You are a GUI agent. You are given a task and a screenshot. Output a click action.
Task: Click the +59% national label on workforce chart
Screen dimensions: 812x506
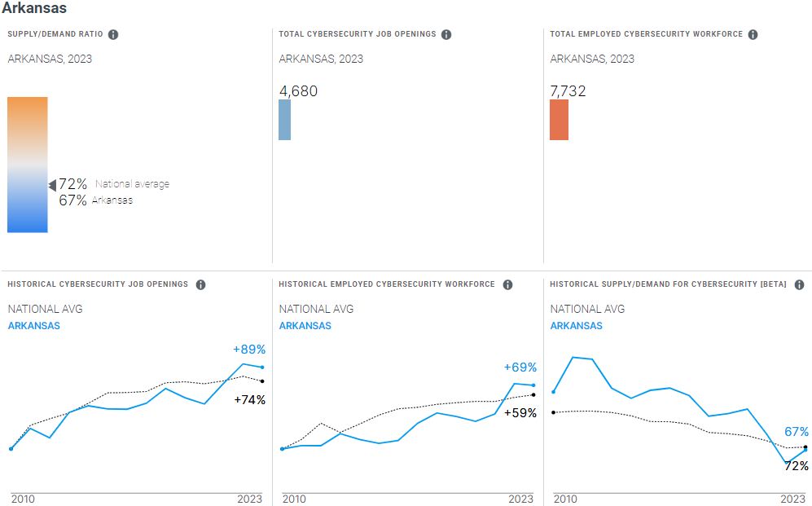[520, 413]
